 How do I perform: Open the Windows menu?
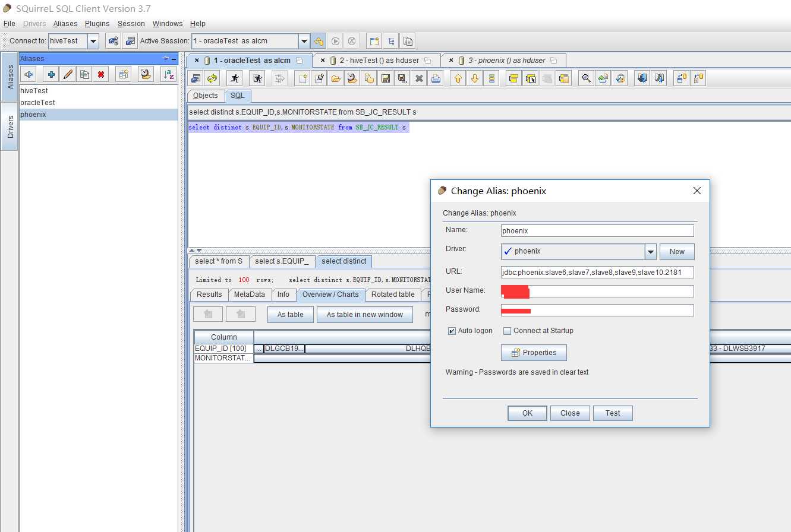[x=168, y=24]
